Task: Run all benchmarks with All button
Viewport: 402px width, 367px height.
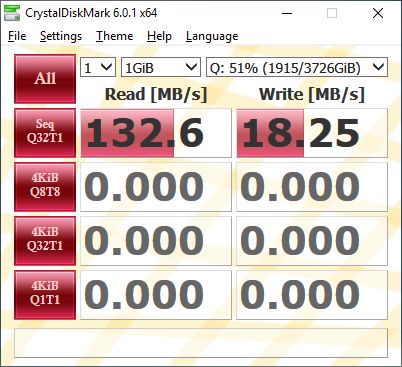Action: (45, 79)
